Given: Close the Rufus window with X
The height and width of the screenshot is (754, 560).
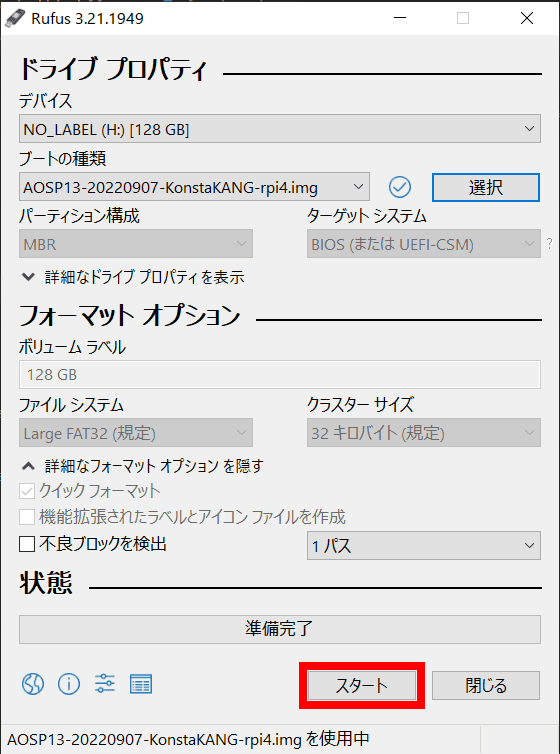Looking at the screenshot, I should 527,18.
